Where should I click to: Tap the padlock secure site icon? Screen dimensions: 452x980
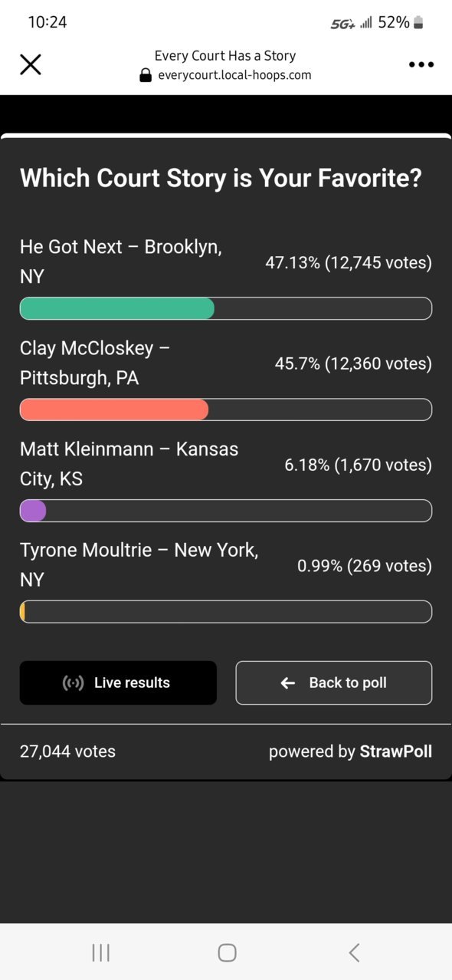[146, 75]
